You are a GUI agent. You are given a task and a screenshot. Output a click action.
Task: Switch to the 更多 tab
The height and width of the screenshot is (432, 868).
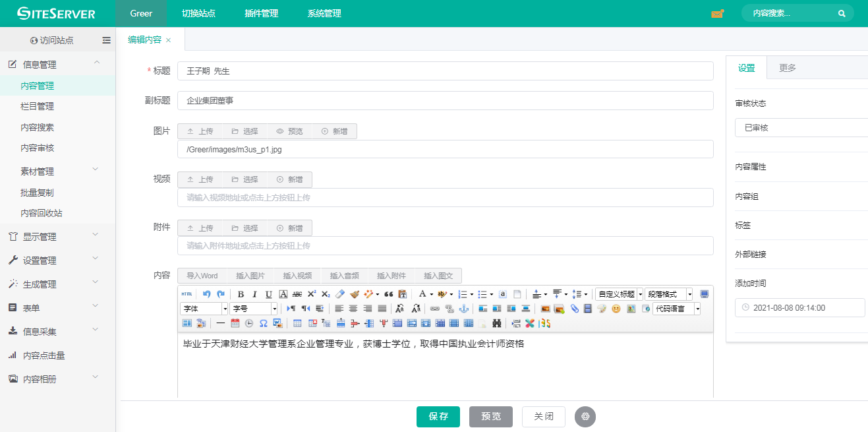click(x=787, y=68)
